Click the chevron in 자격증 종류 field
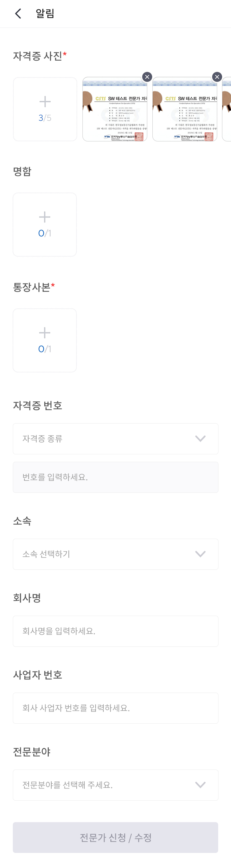 [200, 439]
